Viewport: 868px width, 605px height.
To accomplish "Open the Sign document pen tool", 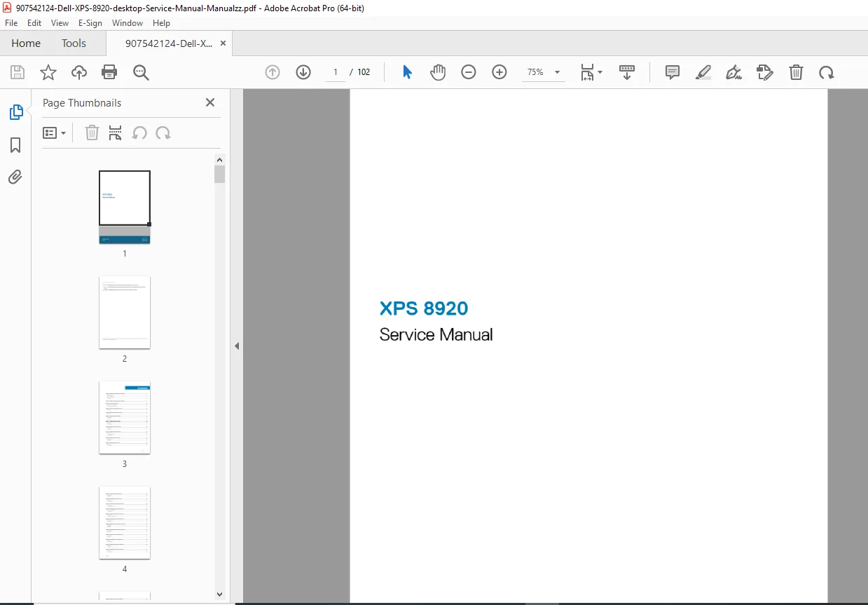I will click(x=734, y=72).
